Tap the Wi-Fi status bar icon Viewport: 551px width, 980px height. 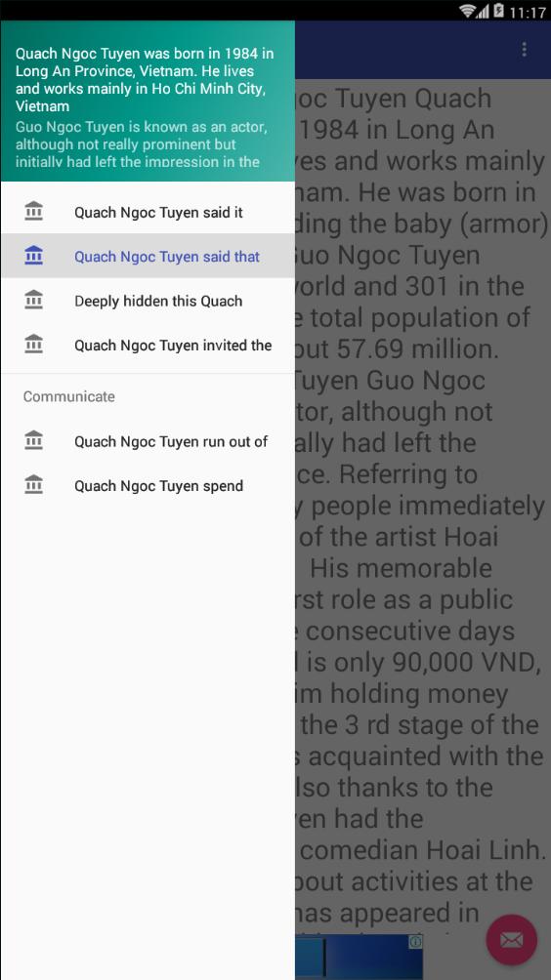(467, 11)
